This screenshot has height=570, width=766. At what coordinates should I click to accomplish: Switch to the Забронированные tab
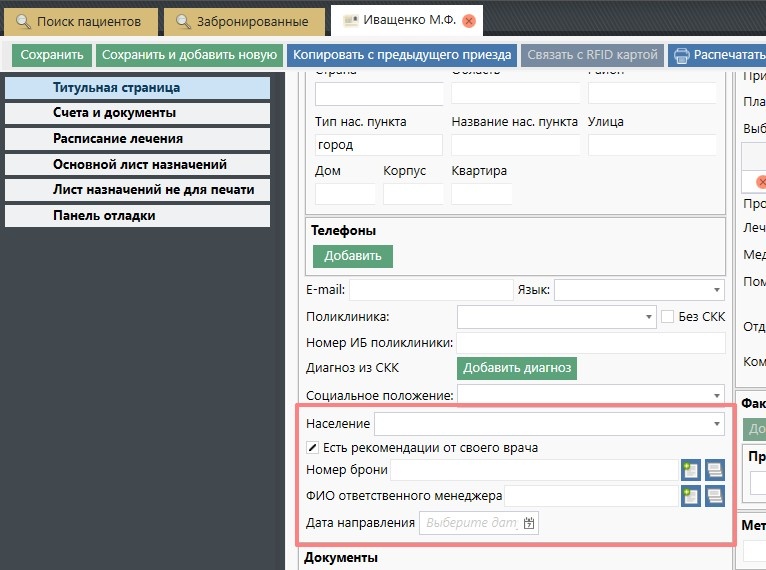coord(244,21)
